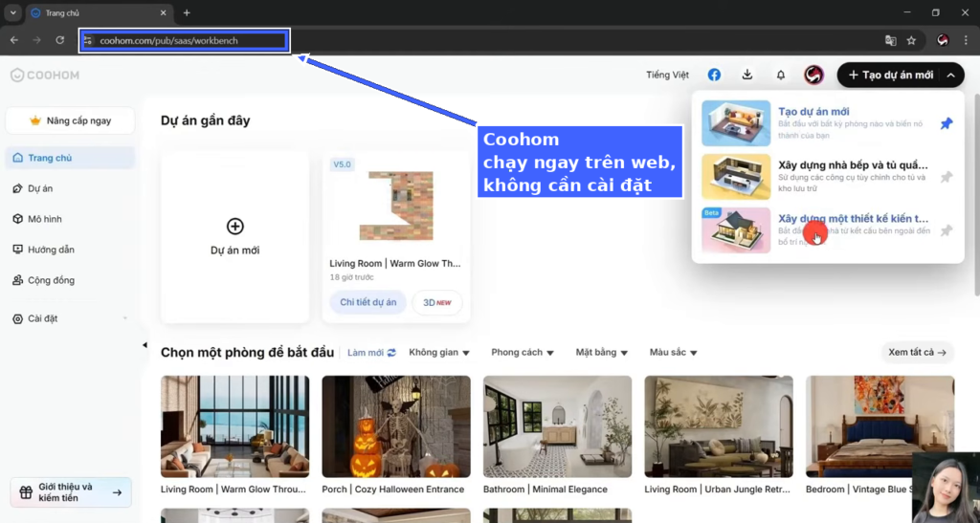Viewport: 980px width, 523px height.
Task: Collapse the Tạo dự án mới chevron
Action: click(950, 75)
